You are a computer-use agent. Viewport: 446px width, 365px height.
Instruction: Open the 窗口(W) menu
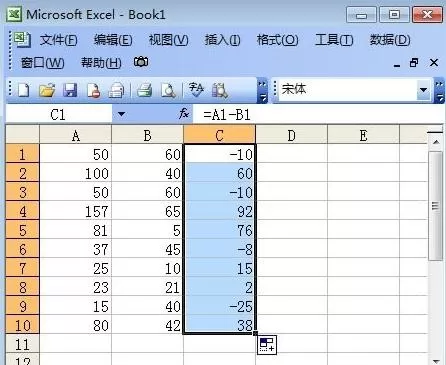tap(42, 63)
